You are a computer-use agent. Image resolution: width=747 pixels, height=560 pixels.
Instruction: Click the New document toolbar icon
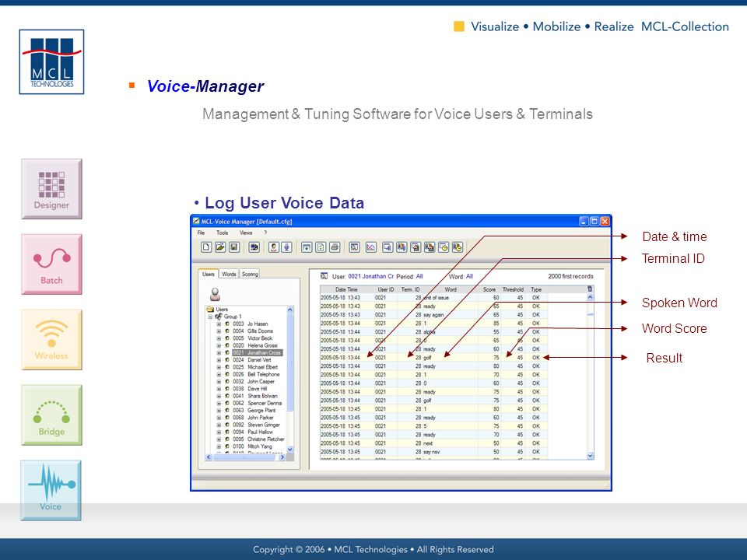[206, 247]
